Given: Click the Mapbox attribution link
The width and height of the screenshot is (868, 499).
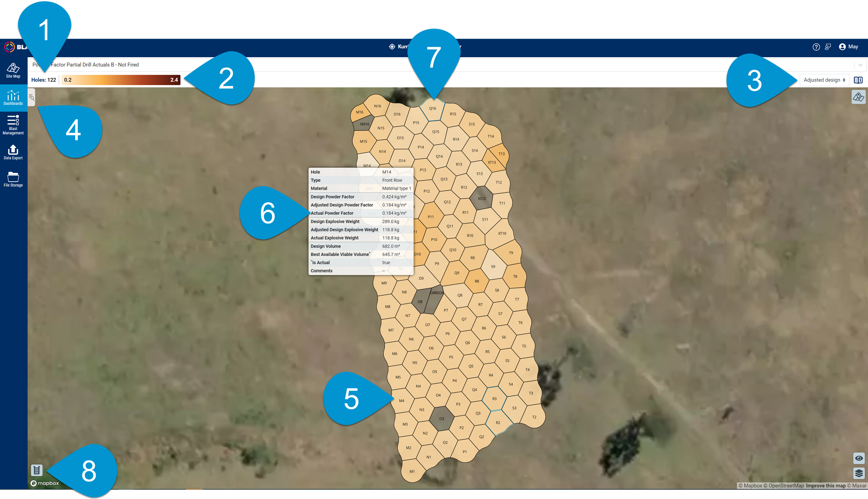Looking at the screenshot, I should (750, 486).
